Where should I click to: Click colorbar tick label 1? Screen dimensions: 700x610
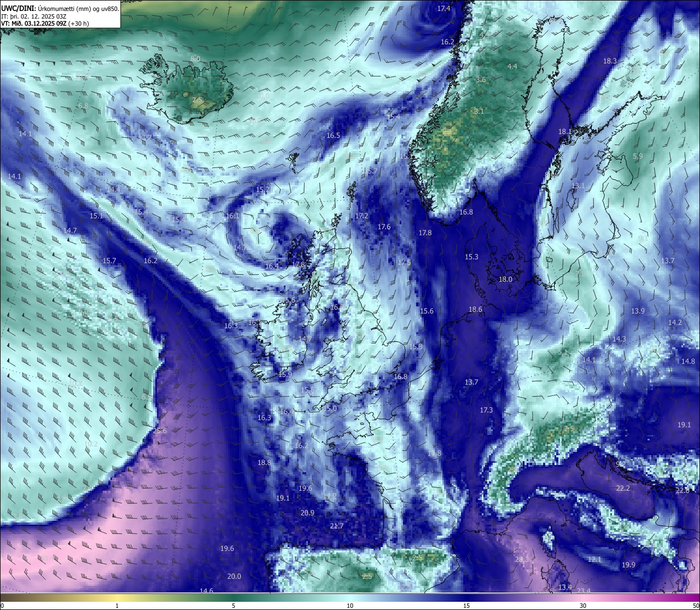(117, 606)
